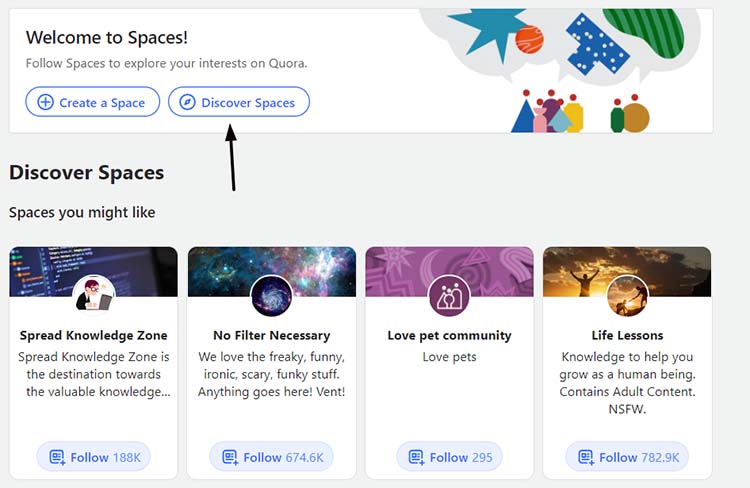Follow the No Filter Necessary space
The width and height of the screenshot is (750, 488).
point(272,457)
